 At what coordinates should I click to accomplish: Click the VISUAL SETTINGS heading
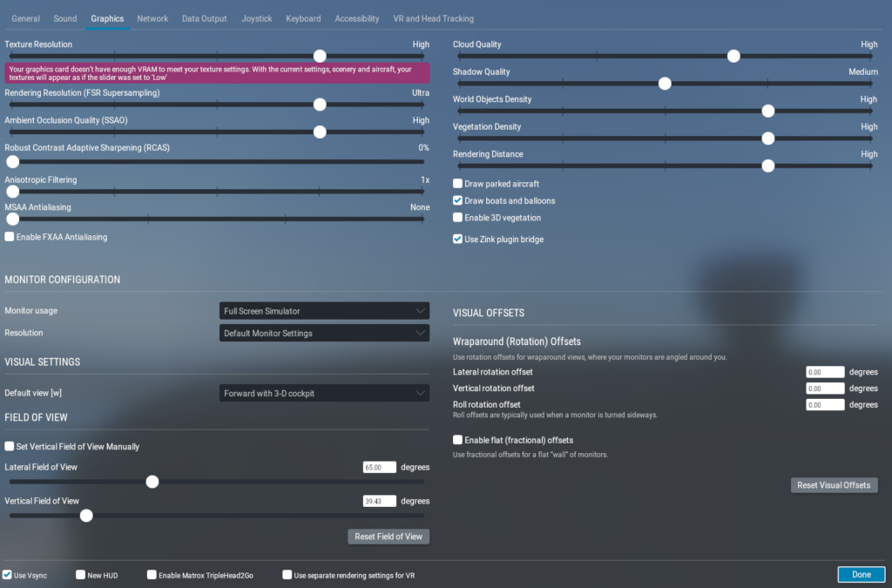[x=42, y=362]
